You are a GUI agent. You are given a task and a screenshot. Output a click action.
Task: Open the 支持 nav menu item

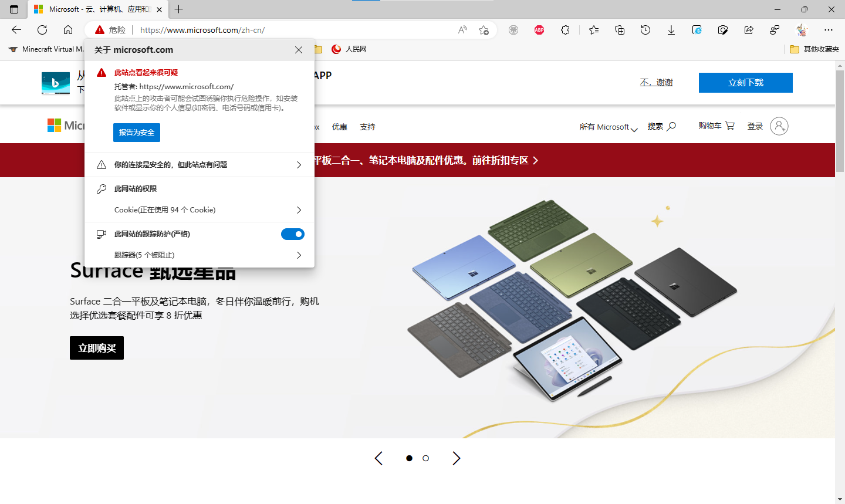pos(367,127)
